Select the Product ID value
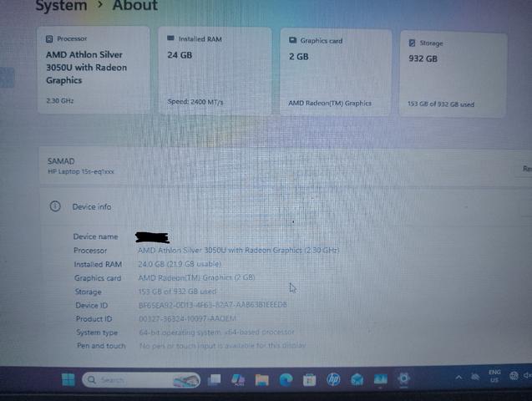The image size is (532, 401). pyautogui.click(x=187, y=318)
